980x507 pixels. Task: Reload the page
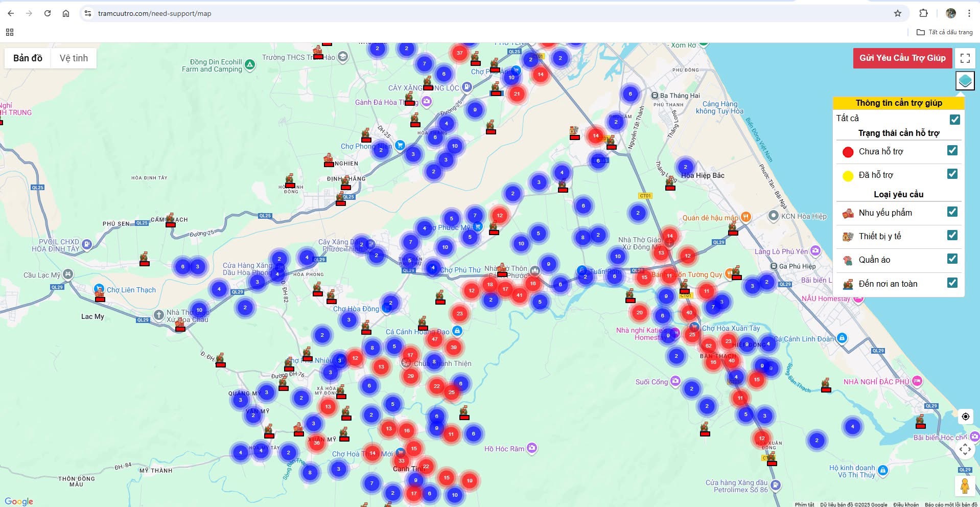[x=48, y=13]
